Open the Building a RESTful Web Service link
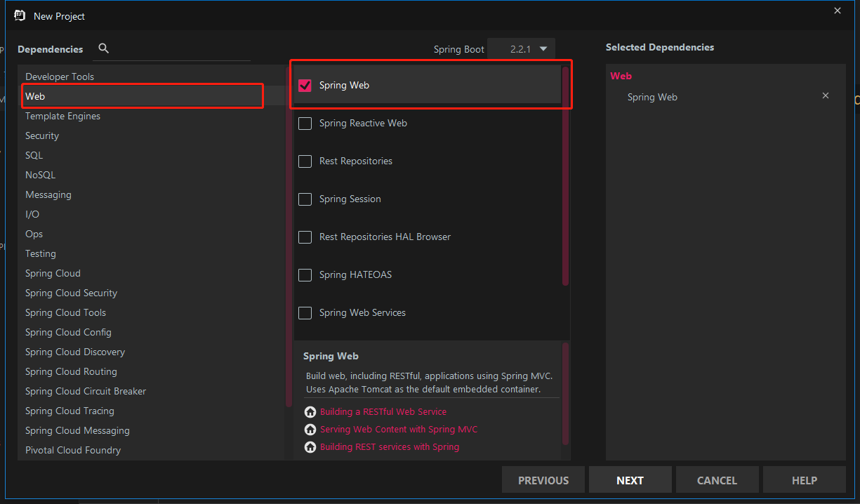 383,412
